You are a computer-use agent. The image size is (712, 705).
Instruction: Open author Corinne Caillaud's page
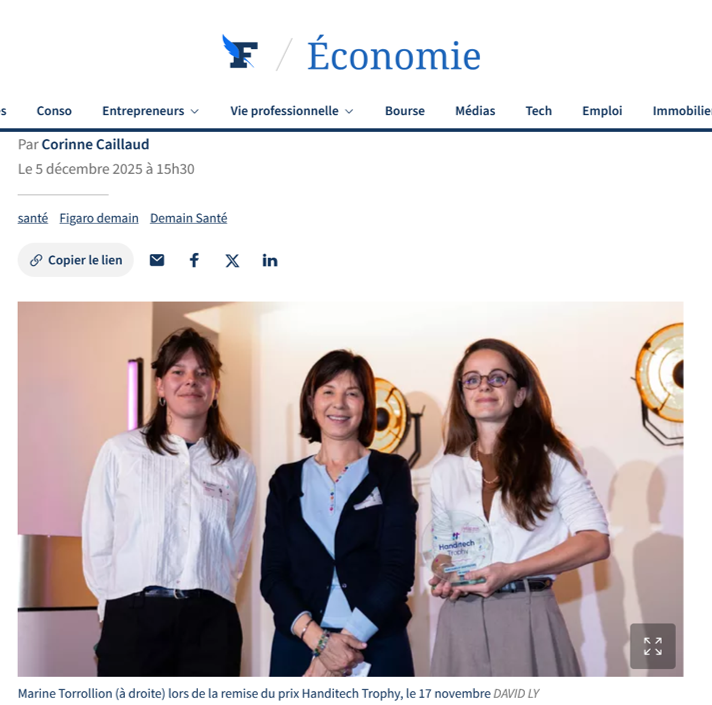pyautogui.click(x=95, y=144)
